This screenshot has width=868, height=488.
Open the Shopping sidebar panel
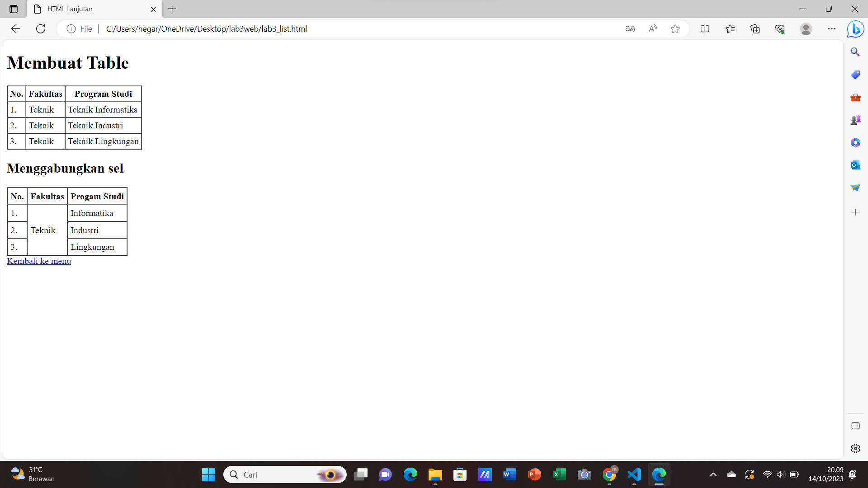[855, 75]
